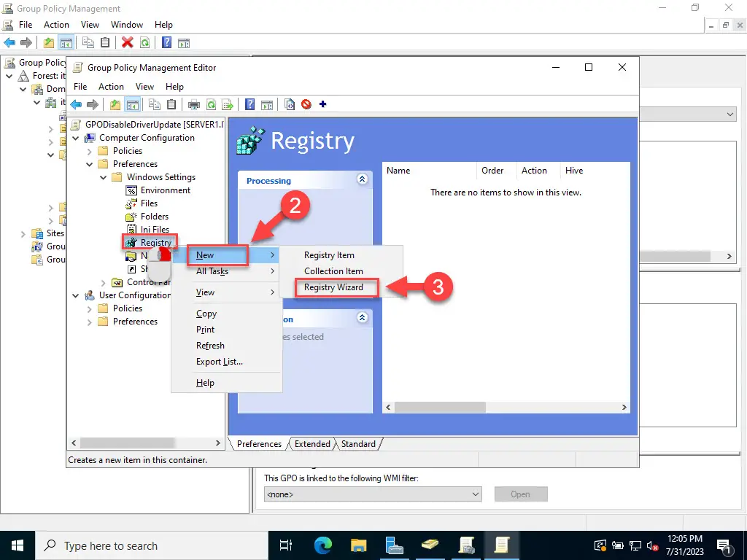The height and width of the screenshot is (560, 747).
Task: Switch to the Standard tab
Action: (x=358, y=444)
